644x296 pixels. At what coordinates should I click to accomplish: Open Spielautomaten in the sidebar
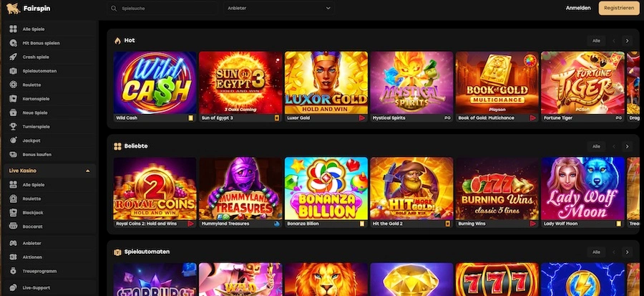39,71
